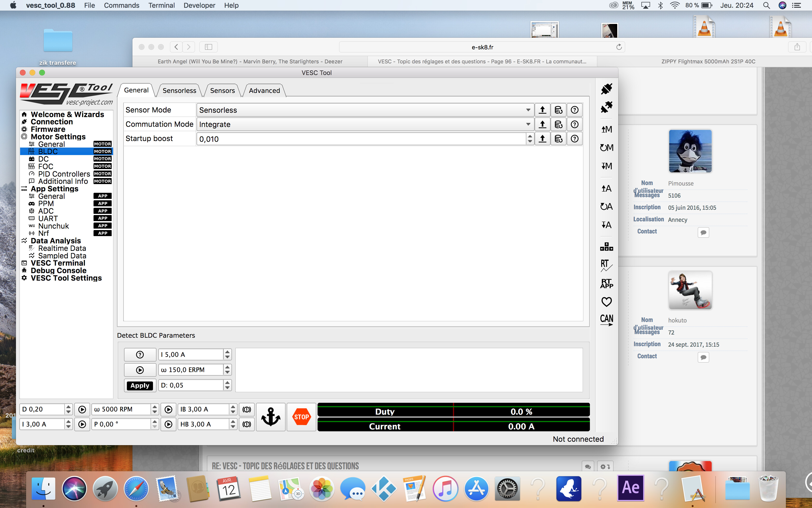Open the Sensor Mode dropdown
The height and width of the screenshot is (508, 812).
coord(365,110)
